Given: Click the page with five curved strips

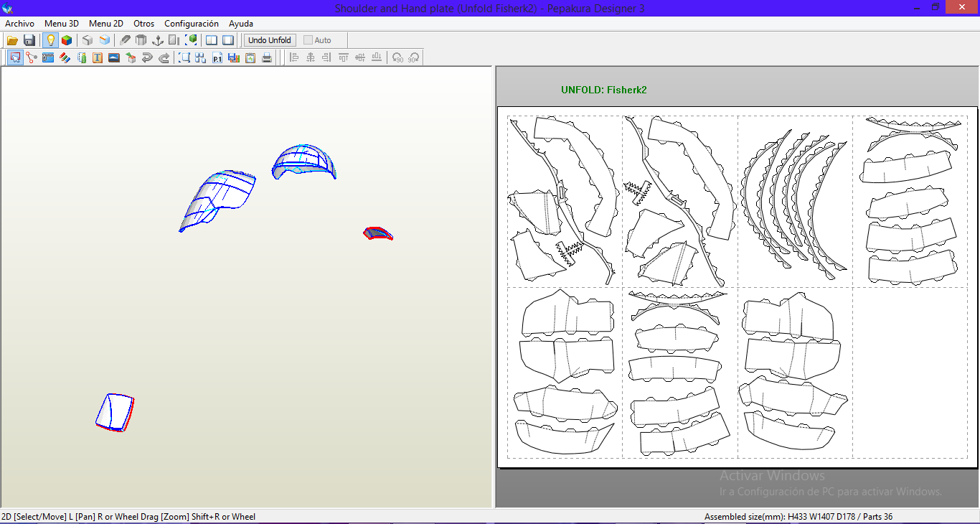Looking at the screenshot, I should pyautogui.click(x=795, y=202).
